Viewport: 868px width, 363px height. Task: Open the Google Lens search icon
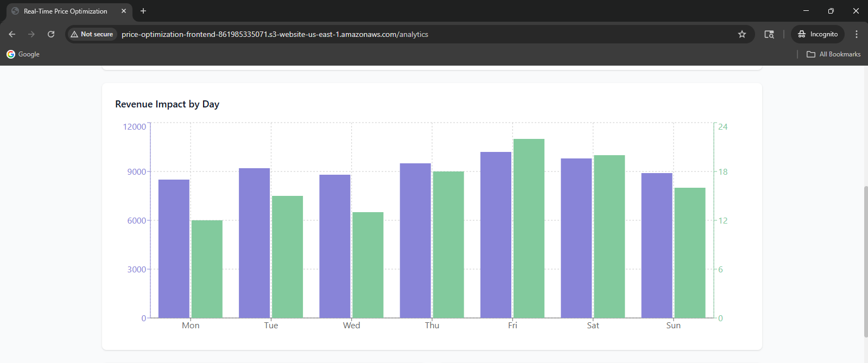(769, 34)
